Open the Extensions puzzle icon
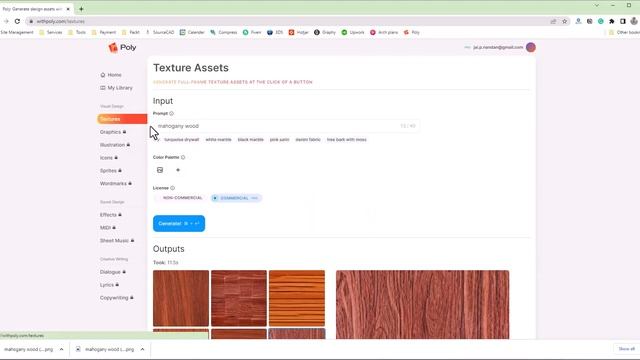Image resolution: width=640 pixels, height=360 pixels. pyautogui.click(x=611, y=21)
